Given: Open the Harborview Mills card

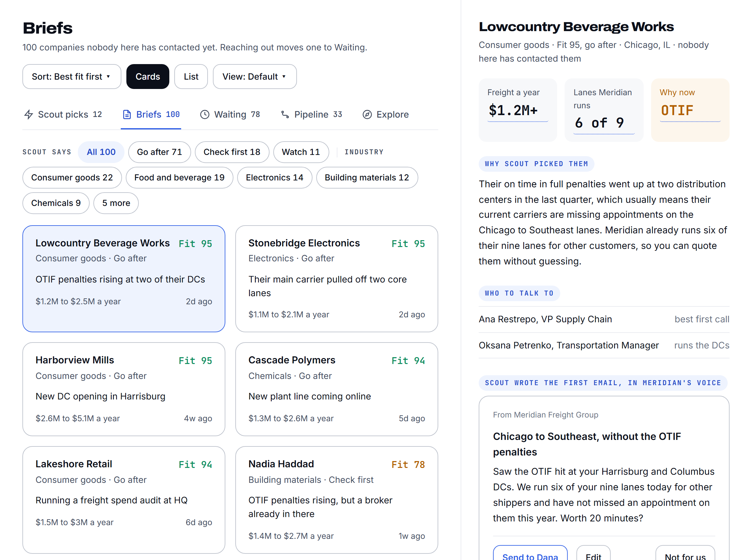Looking at the screenshot, I should point(124,389).
